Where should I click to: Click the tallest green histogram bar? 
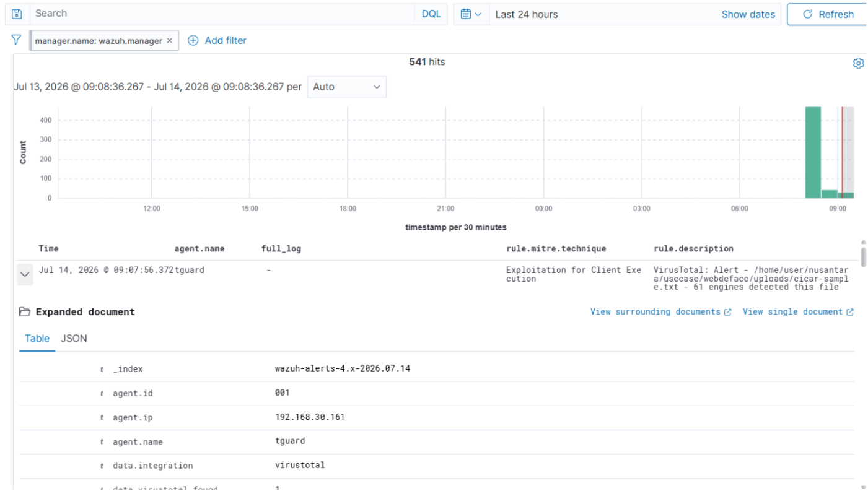[x=813, y=152]
